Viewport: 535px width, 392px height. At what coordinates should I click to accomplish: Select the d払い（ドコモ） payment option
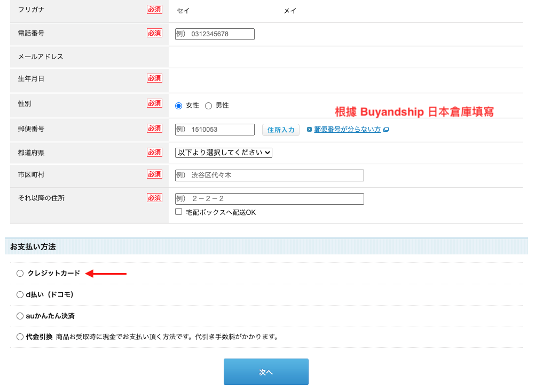[x=20, y=294]
